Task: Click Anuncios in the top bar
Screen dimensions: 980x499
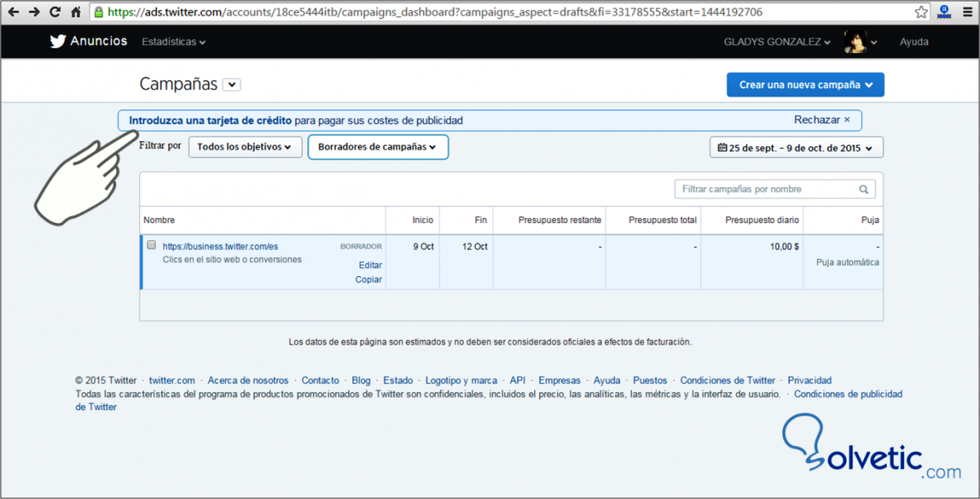Action: click(99, 41)
